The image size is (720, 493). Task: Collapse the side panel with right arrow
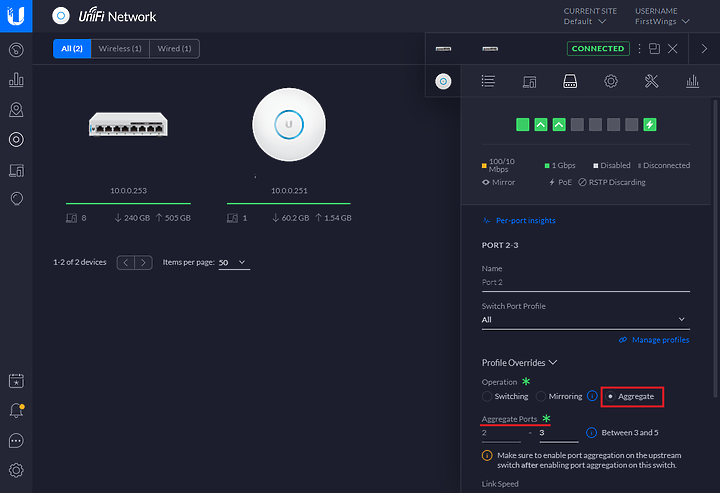click(704, 49)
